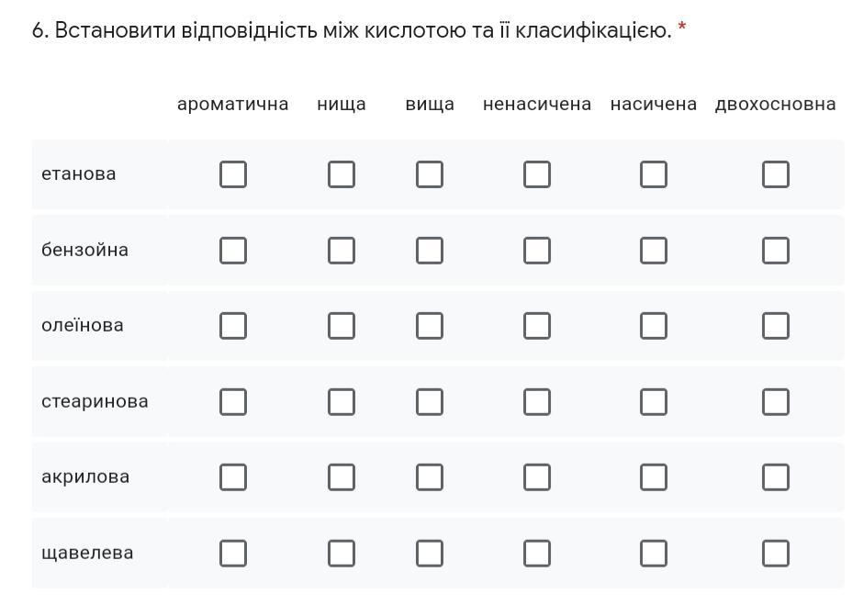Tick ненасичена box for акрилова

point(537,477)
